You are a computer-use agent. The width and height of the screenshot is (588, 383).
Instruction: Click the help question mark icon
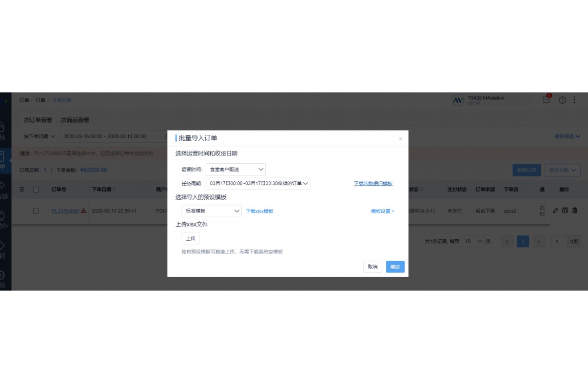tap(562, 100)
